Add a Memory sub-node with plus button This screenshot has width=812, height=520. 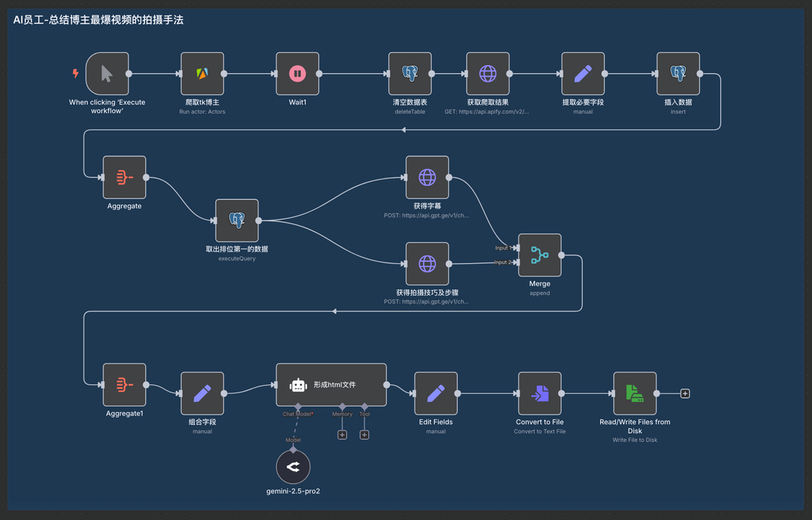[343, 435]
